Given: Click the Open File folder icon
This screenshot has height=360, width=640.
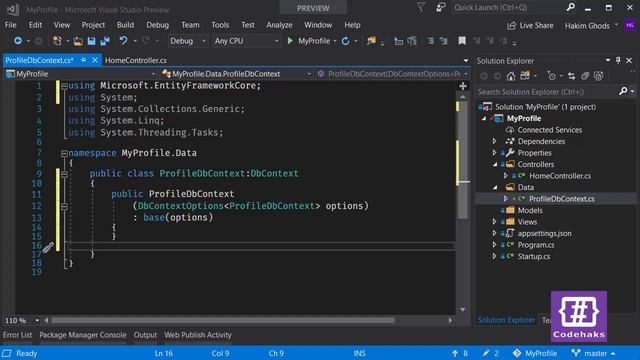Looking at the screenshot, I should click(x=78, y=41).
